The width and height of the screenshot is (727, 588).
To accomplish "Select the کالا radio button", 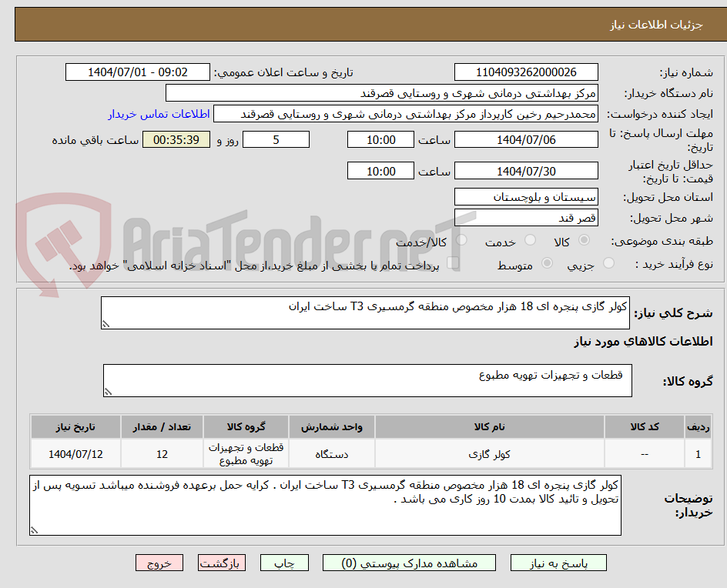I will [x=585, y=240].
